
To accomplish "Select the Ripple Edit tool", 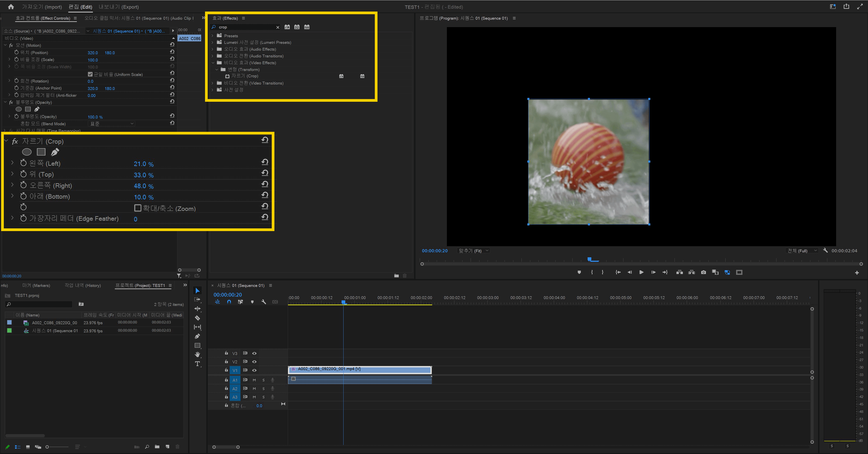I will pyautogui.click(x=198, y=309).
